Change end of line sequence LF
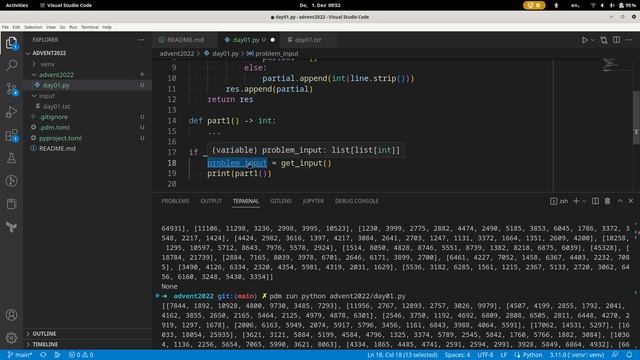 pyautogui.click(x=504, y=355)
